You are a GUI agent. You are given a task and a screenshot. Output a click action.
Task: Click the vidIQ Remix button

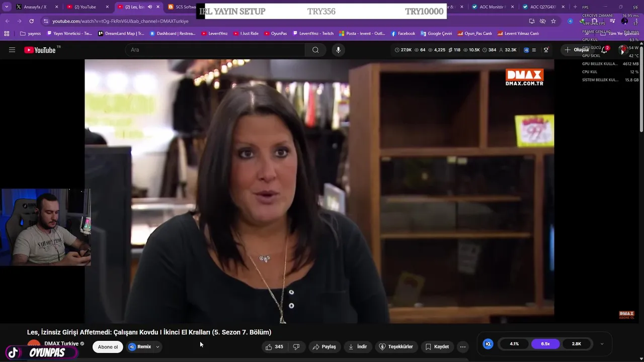click(x=140, y=347)
